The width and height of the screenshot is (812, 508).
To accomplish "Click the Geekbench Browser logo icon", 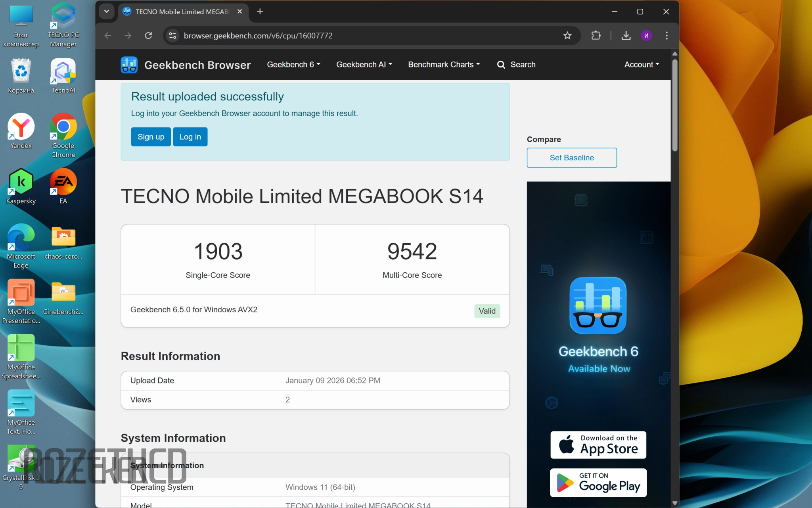I will (x=129, y=65).
